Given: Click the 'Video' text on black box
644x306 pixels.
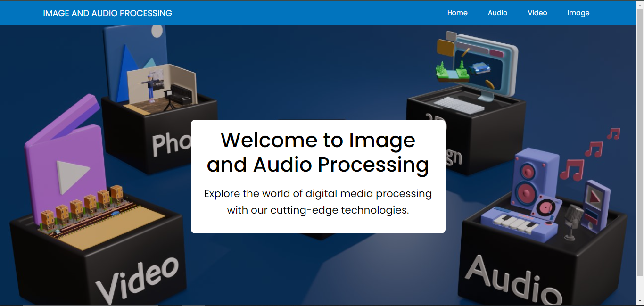Looking at the screenshot, I should (x=138, y=281).
